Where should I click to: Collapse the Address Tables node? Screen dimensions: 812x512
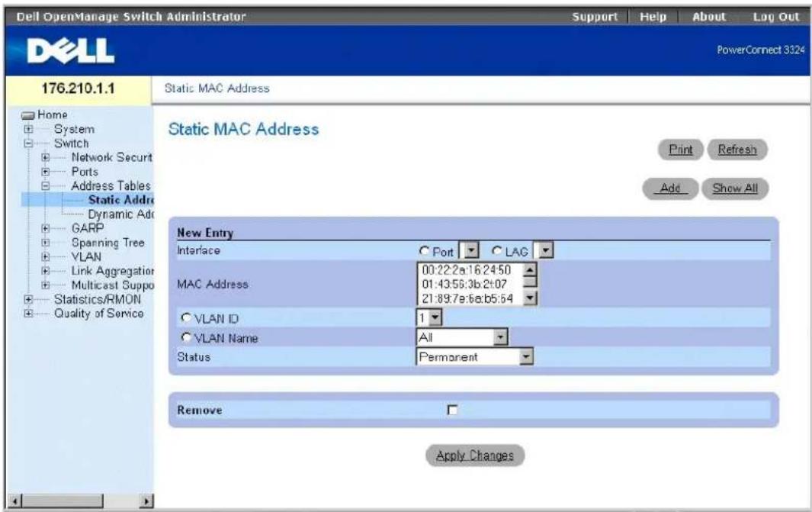pyautogui.click(x=46, y=186)
